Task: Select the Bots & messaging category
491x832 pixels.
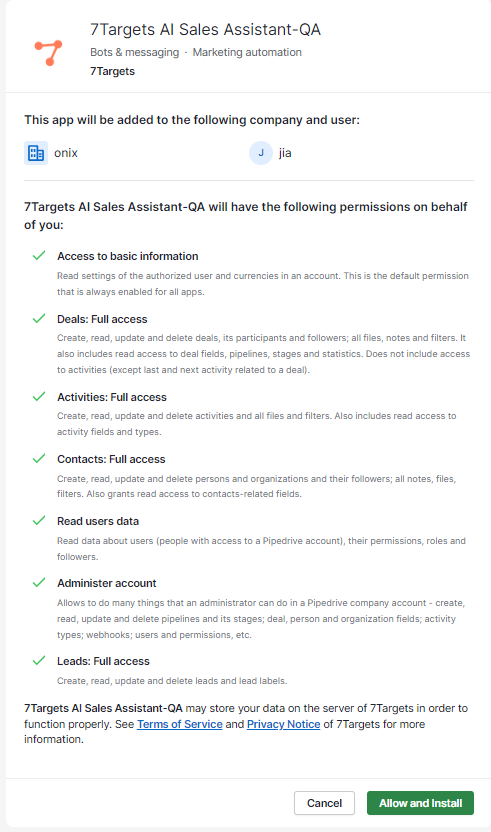Action: (135, 52)
